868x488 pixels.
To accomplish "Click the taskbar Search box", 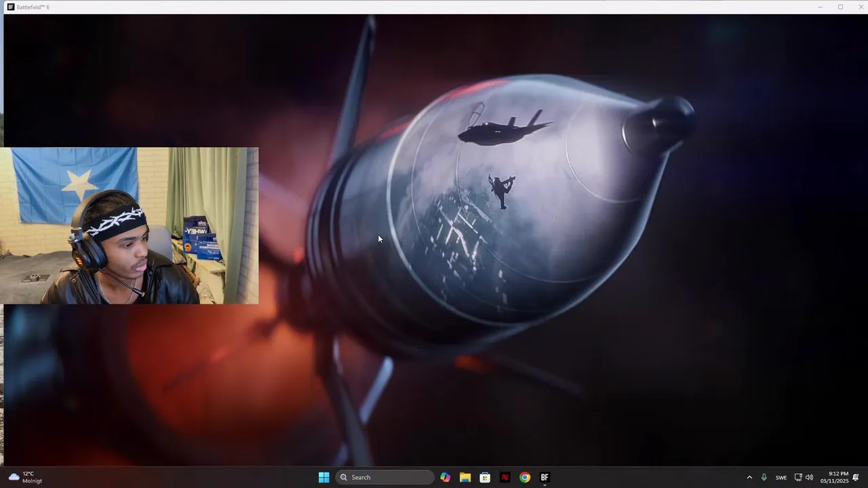I will click(x=385, y=477).
